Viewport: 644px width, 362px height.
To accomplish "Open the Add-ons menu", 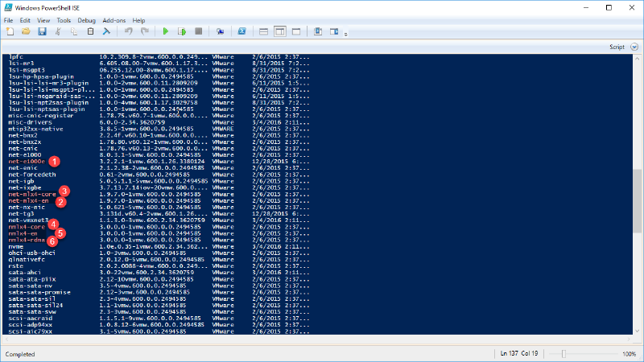I will tap(114, 20).
